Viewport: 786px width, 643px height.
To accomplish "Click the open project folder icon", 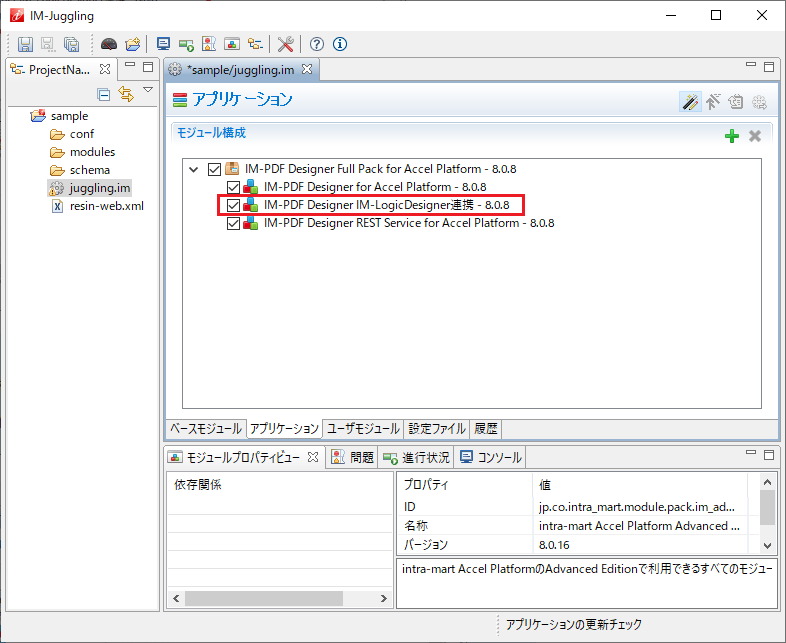I will click(133, 44).
